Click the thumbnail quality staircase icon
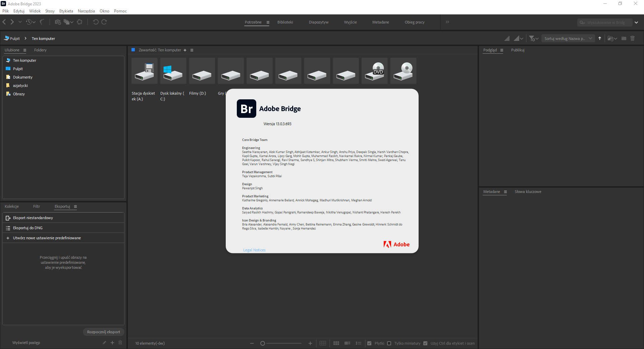Screen dimensions: 644x349 (x=507, y=39)
